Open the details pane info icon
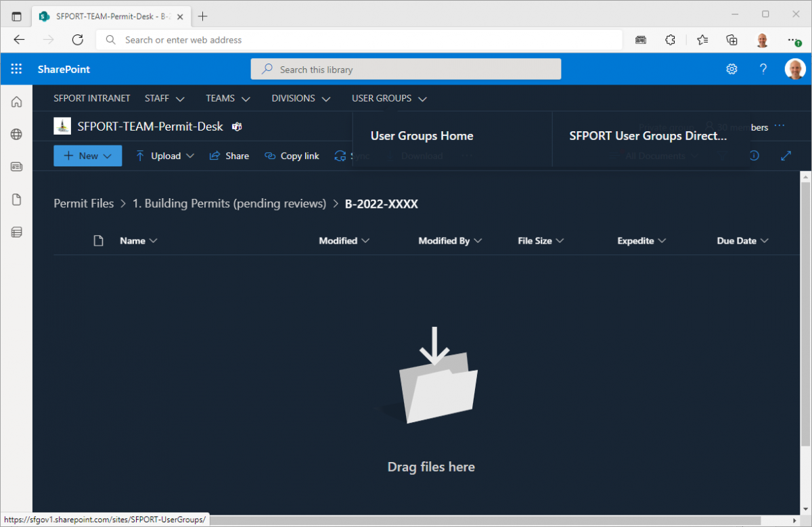812x527 pixels. click(754, 156)
